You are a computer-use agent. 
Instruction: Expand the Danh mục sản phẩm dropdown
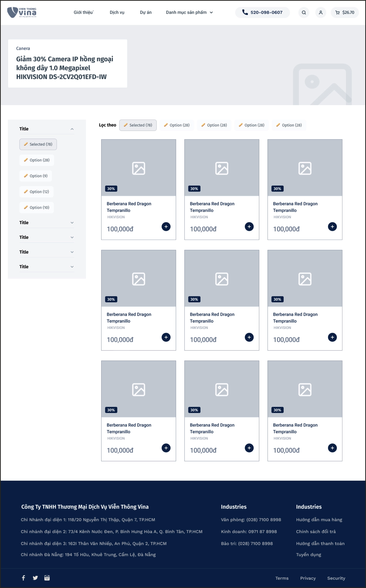tap(189, 12)
